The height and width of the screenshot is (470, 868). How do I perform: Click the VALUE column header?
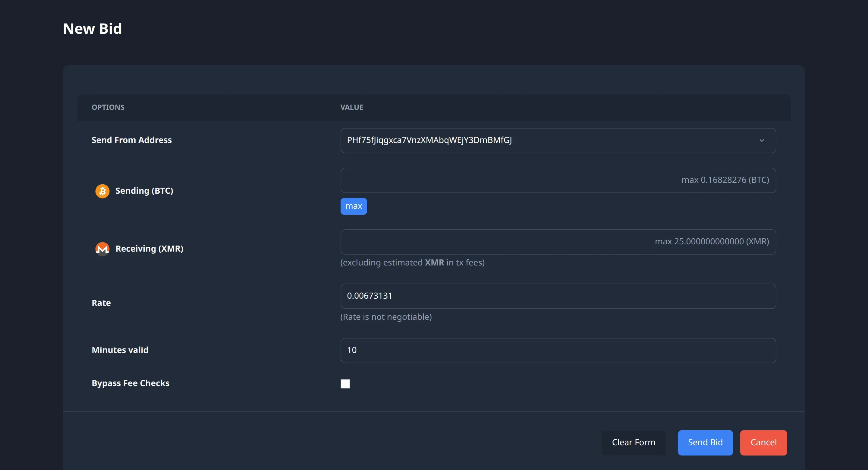click(x=351, y=107)
